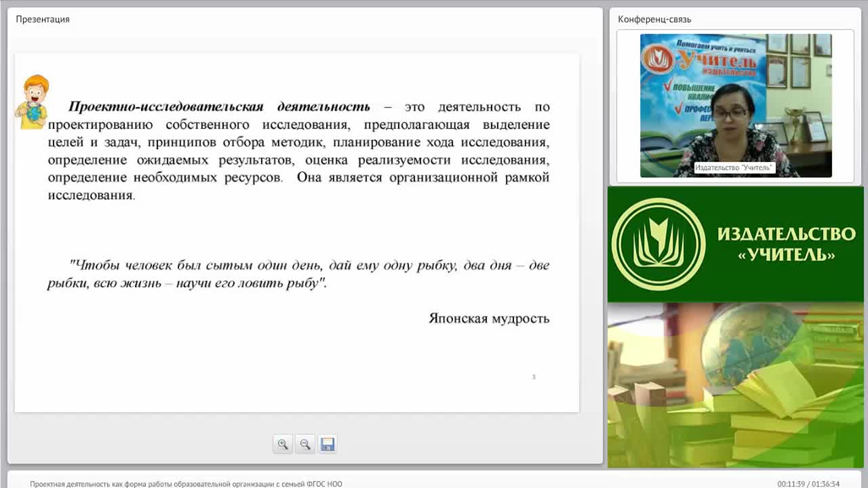Click the webinar title text in the bottom bar
The height and width of the screenshot is (488, 868).
tap(186, 484)
